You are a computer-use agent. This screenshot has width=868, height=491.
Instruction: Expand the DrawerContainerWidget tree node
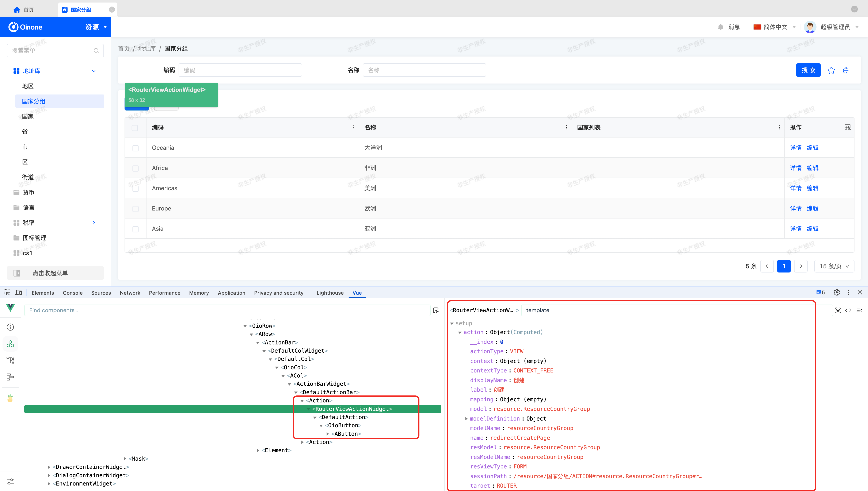point(49,467)
